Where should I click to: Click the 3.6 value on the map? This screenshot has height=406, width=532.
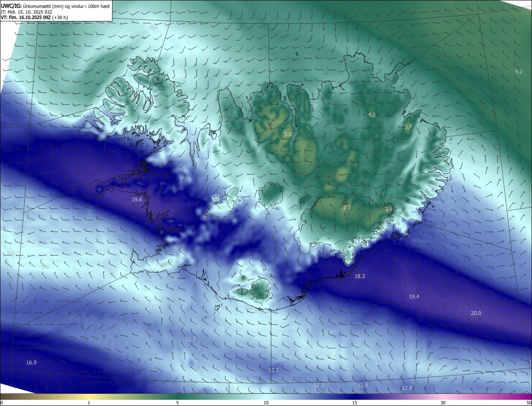[389, 209]
